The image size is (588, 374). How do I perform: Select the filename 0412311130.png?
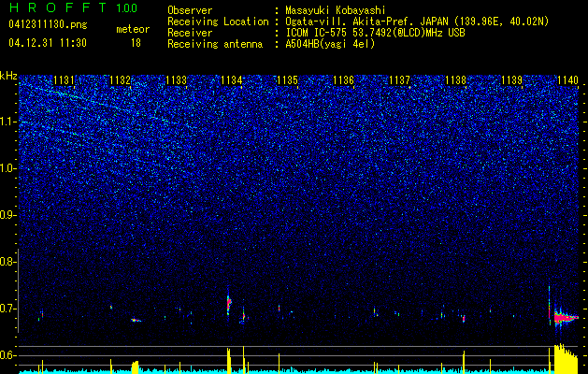point(48,25)
